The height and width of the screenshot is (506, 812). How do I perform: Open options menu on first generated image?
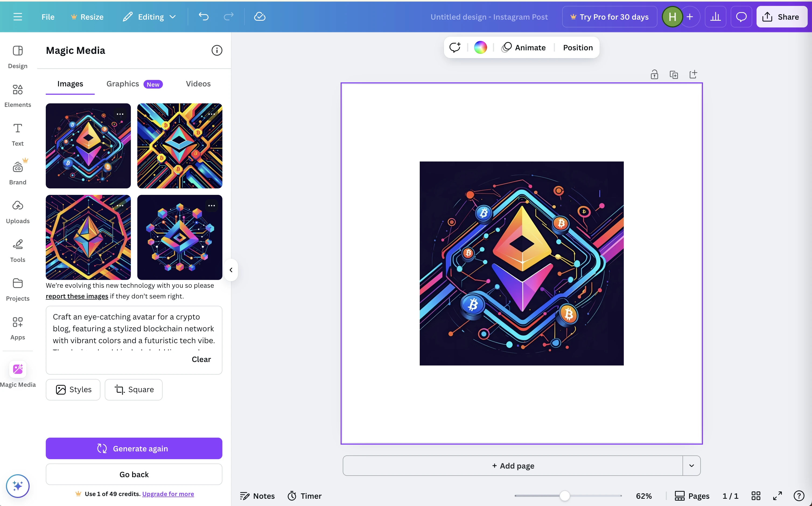(x=120, y=114)
